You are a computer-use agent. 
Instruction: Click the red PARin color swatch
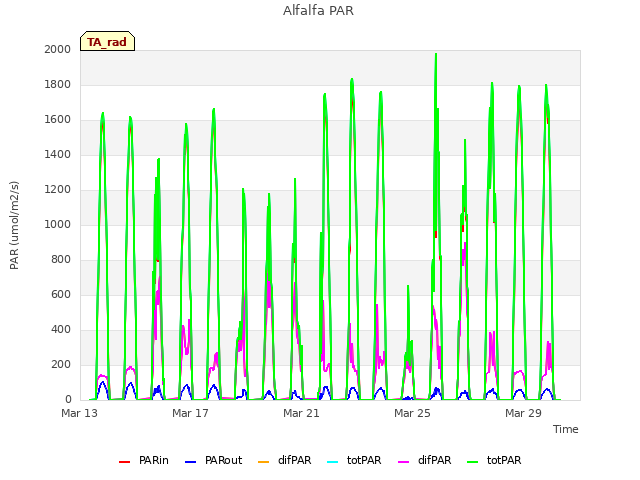(x=124, y=462)
